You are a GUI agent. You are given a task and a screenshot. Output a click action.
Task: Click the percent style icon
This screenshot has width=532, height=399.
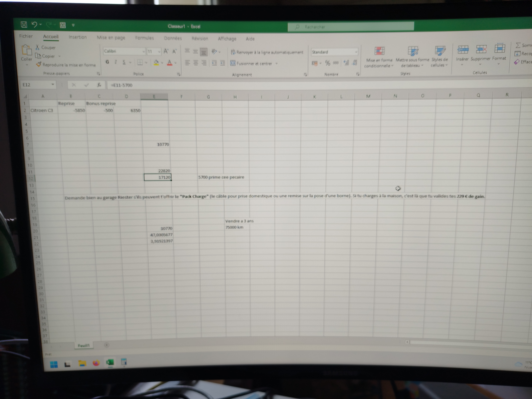click(328, 63)
